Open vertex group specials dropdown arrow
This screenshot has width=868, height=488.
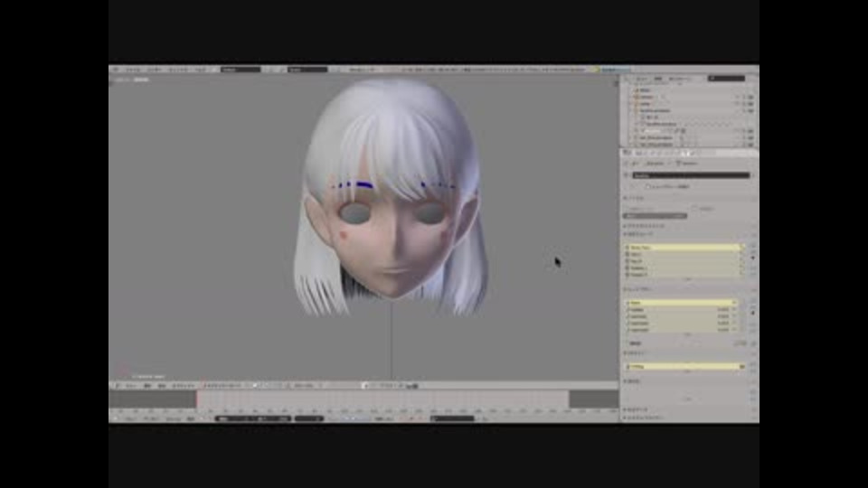coord(753,258)
